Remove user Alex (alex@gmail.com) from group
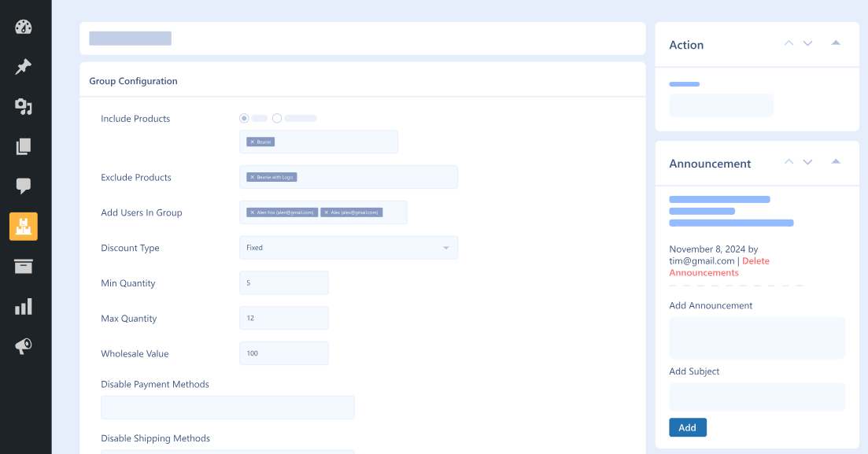The width and height of the screenshot is (868, 454). pos(326,212)
